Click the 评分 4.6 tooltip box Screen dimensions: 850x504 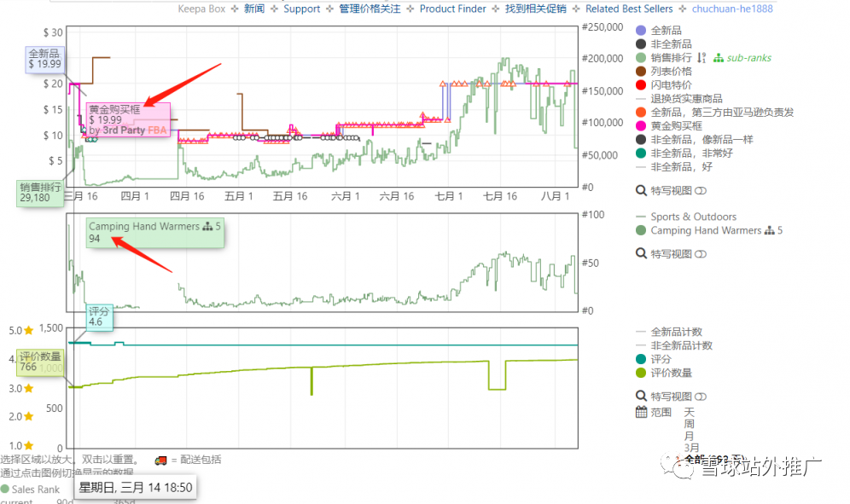[100, 317]
